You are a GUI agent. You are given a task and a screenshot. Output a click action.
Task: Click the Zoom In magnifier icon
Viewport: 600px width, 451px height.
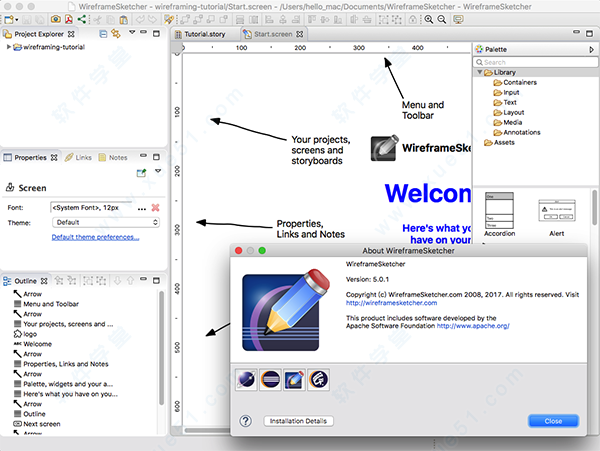[x=429, y=20]
